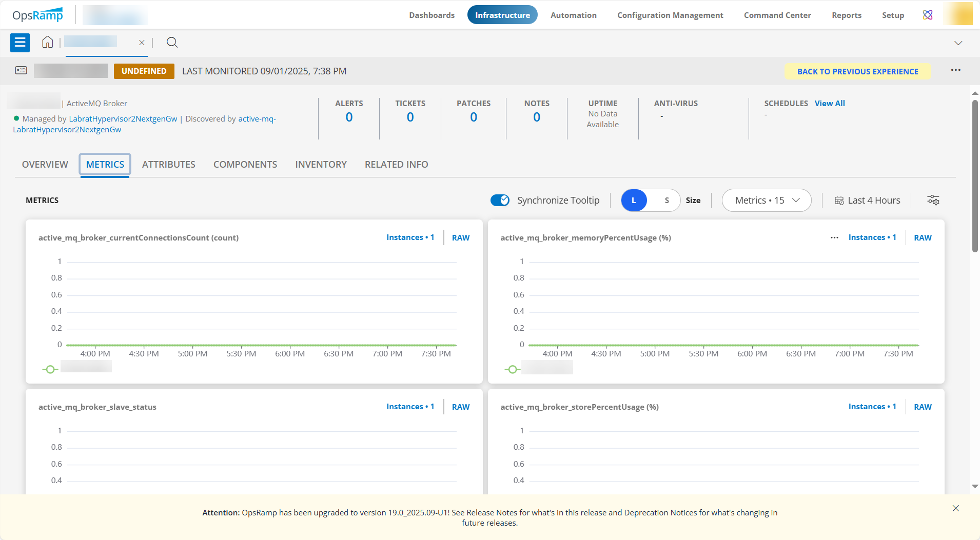Open the TICKETS count 0
The height and width of the screenshot is (540, 980).
coord(410,117)
